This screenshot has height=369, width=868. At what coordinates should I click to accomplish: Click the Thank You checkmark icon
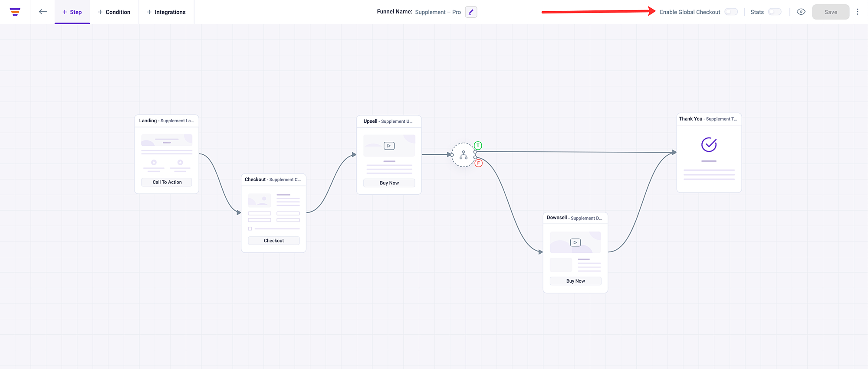tap(709, 144)
